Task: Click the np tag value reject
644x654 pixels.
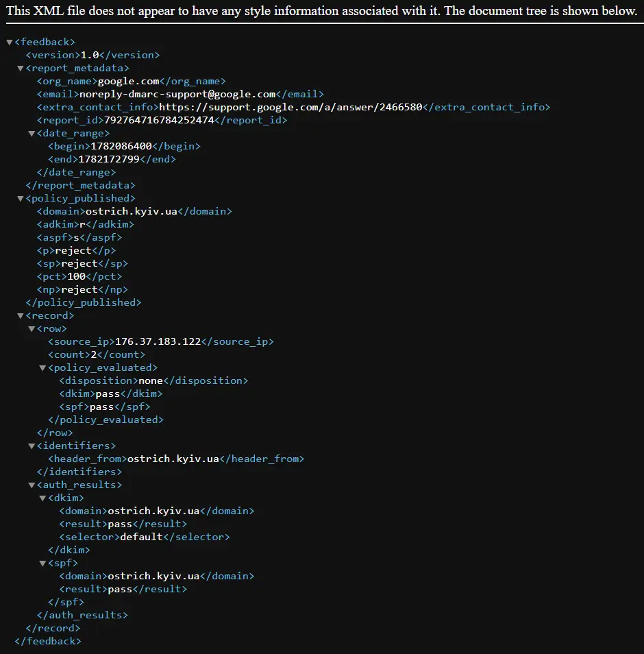Action: tap(79, 289)
